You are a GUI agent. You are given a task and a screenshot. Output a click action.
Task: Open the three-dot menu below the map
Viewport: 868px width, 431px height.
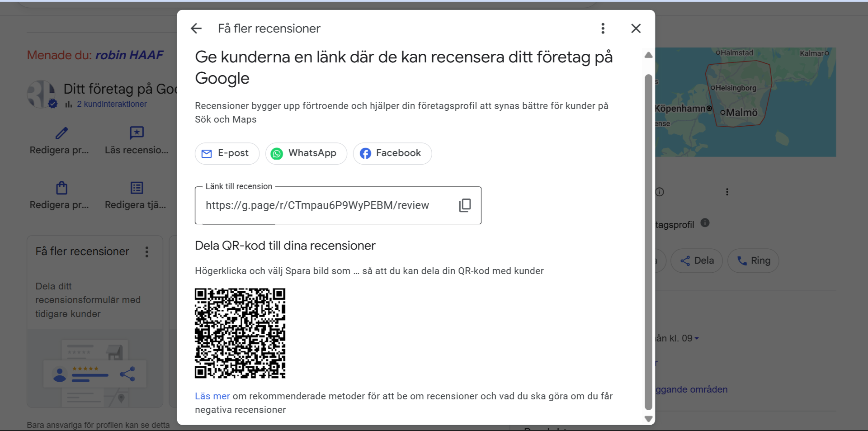pyautogui.click(x=727, y=192)
